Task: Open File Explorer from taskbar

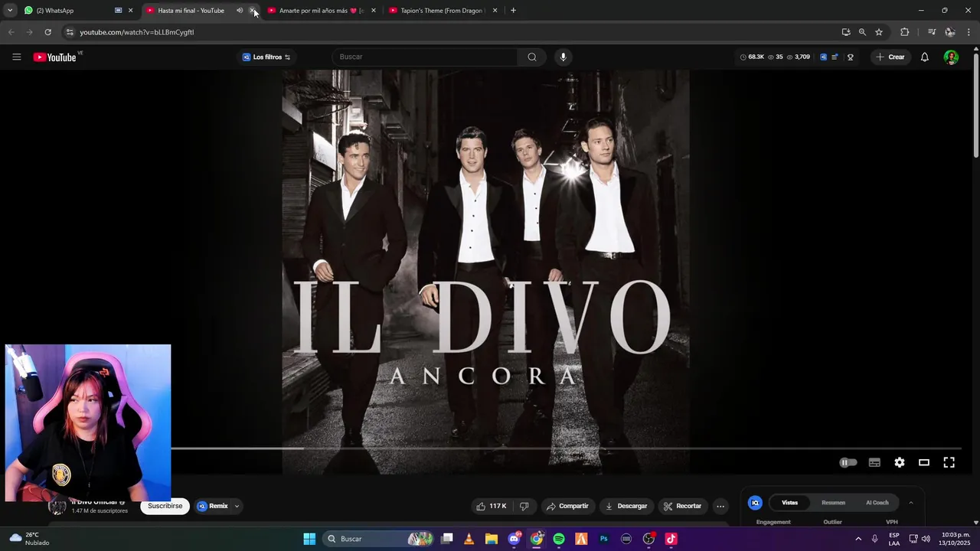Action: 491,539
